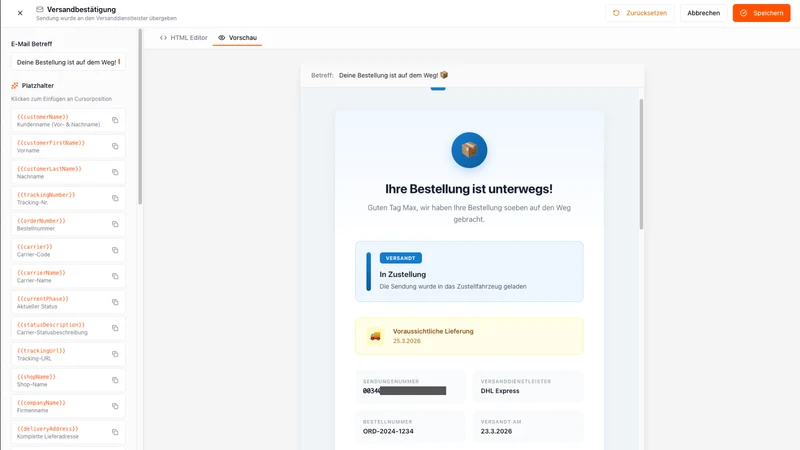Select the Vorschau tab
800x450 pixels.
point(237,38)
